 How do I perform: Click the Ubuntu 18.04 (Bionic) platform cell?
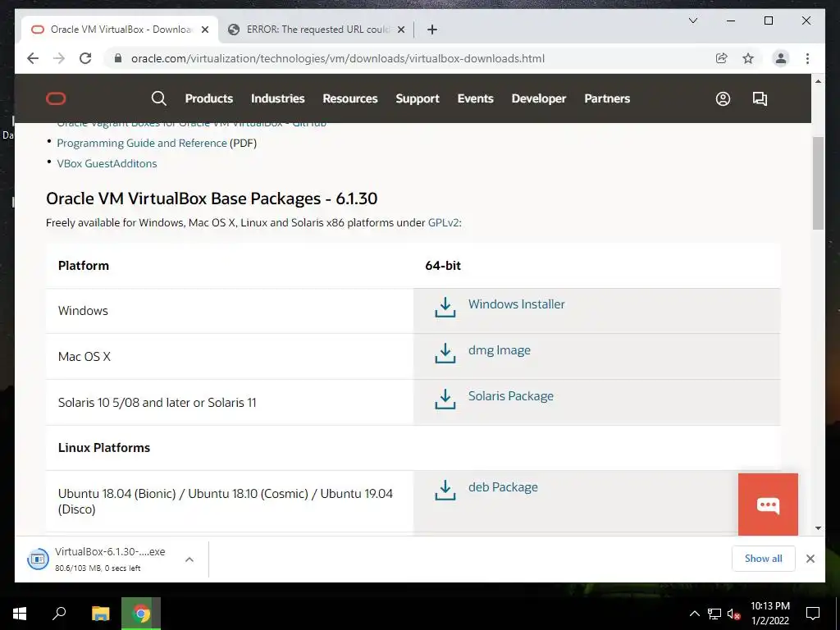(x=230, y=501)
